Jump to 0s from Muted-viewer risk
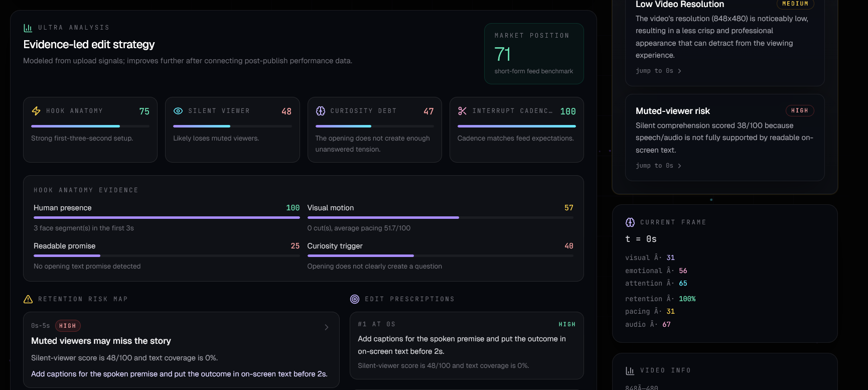This screenshot has height=390, width=868. click(x=658, y=166)
